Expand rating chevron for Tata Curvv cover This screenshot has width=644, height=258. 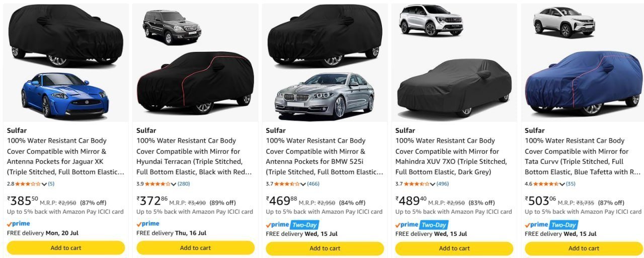tap(562, 184)
